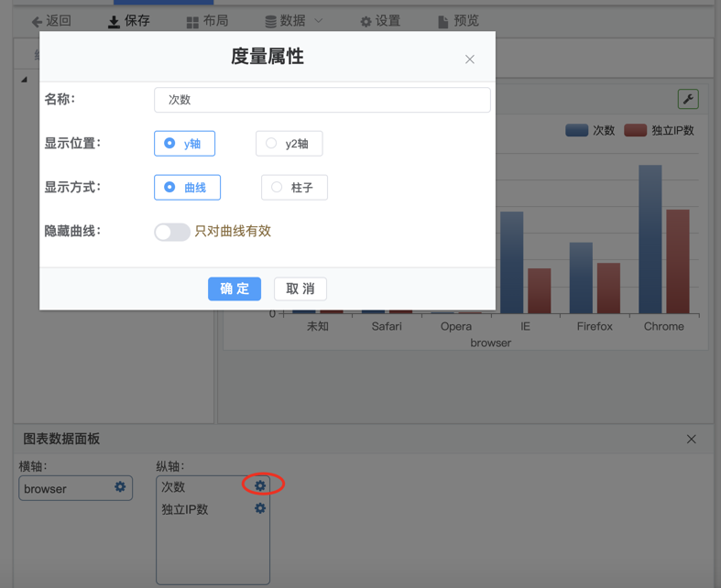Expand the 数据 dropdown menu
The height and width of the screenshot is (588, 721).
[294, 21]
